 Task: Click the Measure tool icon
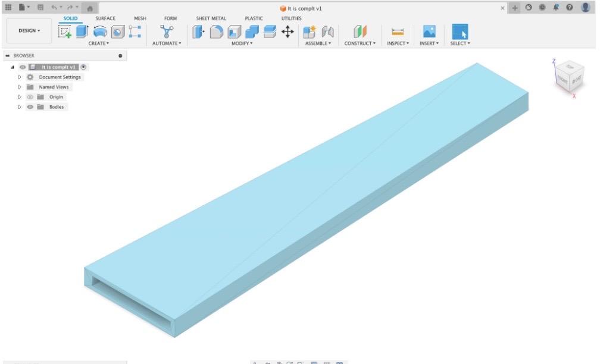[x=398, y=32]
